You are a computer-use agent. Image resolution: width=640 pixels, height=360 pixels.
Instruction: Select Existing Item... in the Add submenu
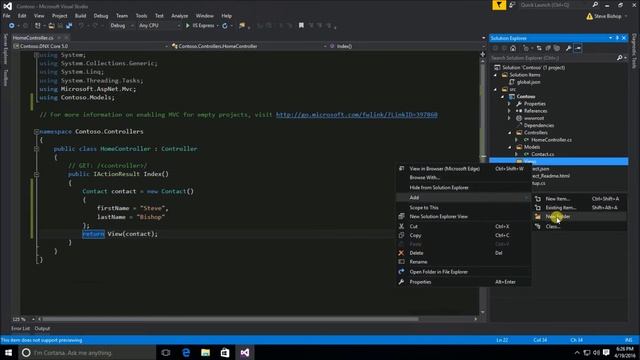pyautogui.click(x=579, y=208)
